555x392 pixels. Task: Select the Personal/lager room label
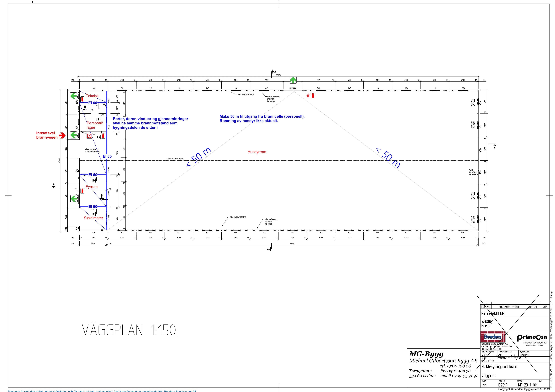click(95, 125)
